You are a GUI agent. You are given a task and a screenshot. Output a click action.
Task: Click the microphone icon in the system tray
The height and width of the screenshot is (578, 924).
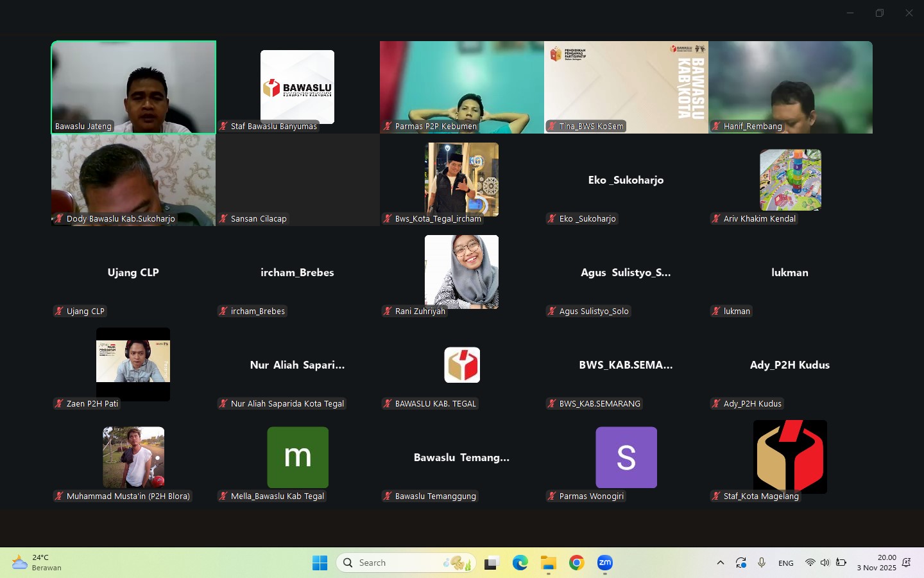pos(761,563)
